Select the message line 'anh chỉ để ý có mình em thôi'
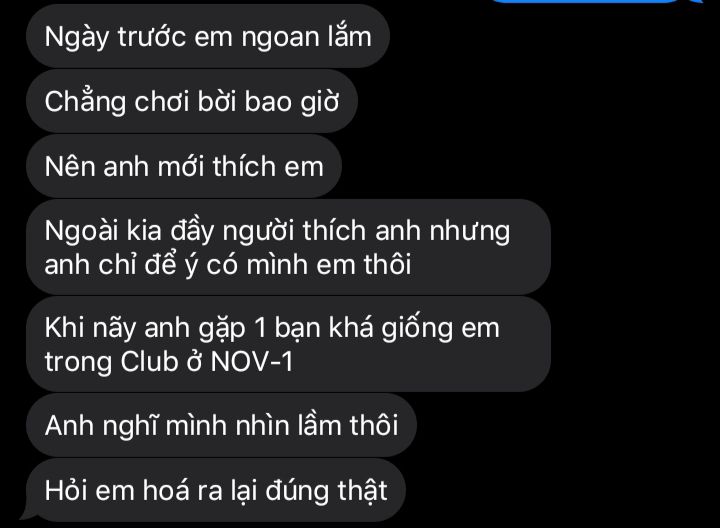 (228, 265)
